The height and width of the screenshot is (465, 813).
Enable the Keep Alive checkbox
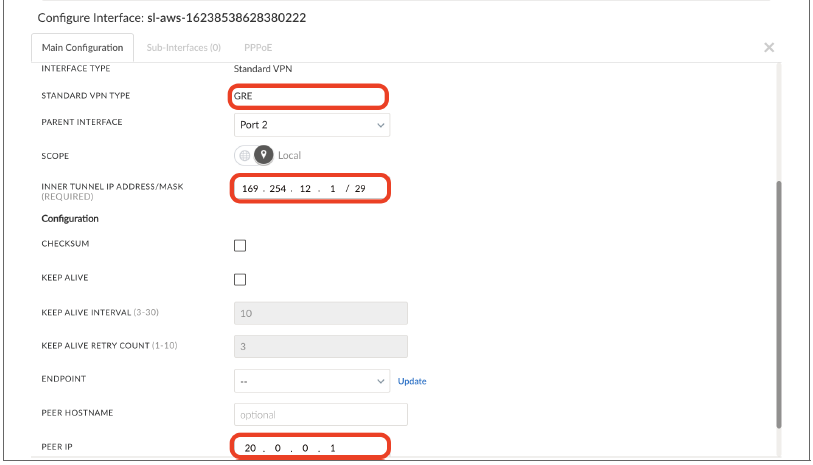(x=240, y=280)
